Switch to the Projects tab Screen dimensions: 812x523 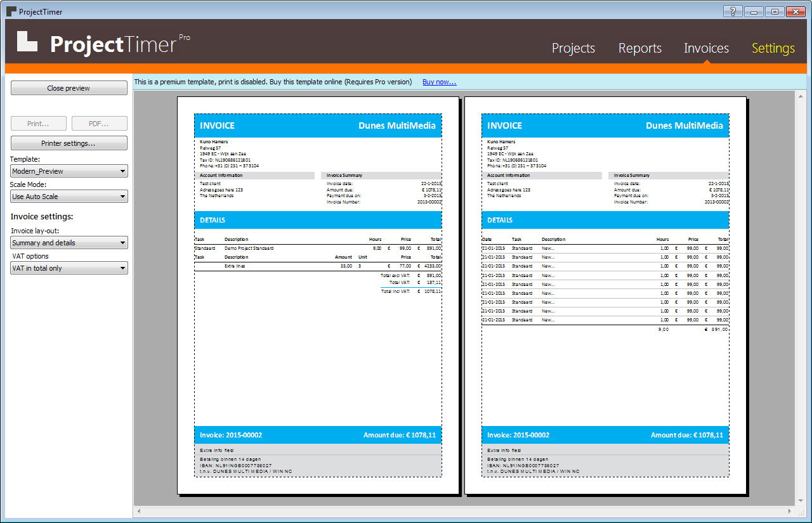(x=573, y=48)
